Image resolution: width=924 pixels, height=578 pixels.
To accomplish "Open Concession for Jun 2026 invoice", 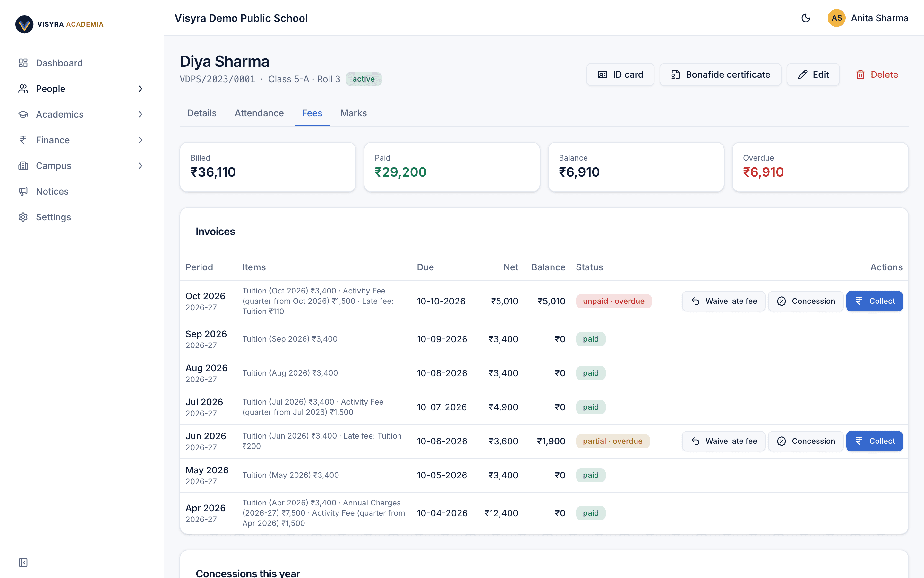I will point(806,441).
